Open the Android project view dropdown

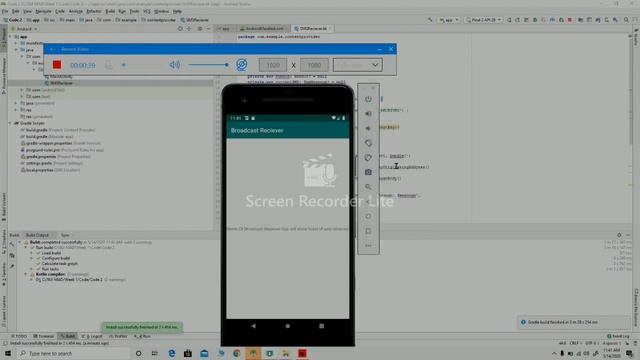point(24,29)
